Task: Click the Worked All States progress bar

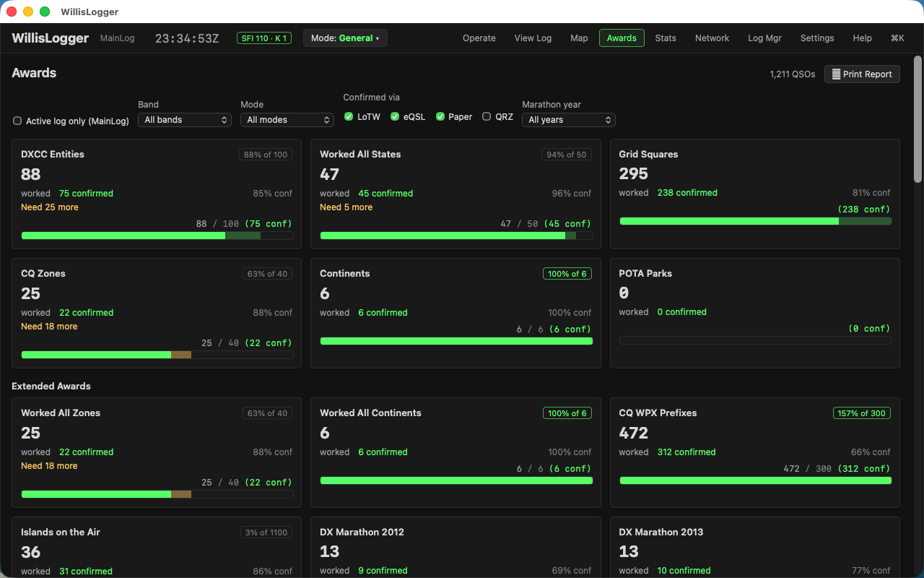Action: [456, 236]
